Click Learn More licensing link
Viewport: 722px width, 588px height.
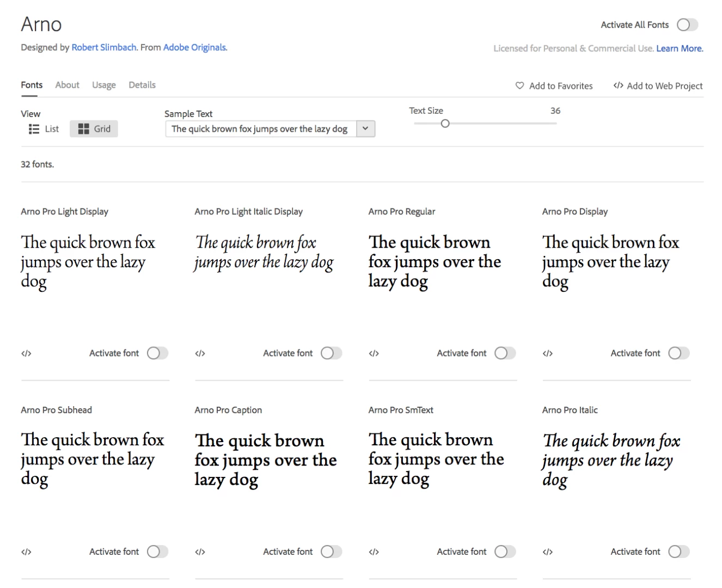click(680, 48)
